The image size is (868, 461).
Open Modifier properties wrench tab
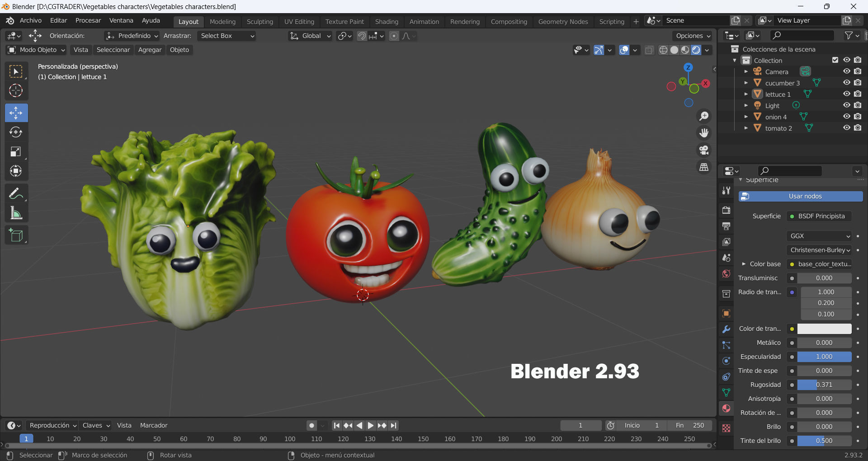coord(726,329)
